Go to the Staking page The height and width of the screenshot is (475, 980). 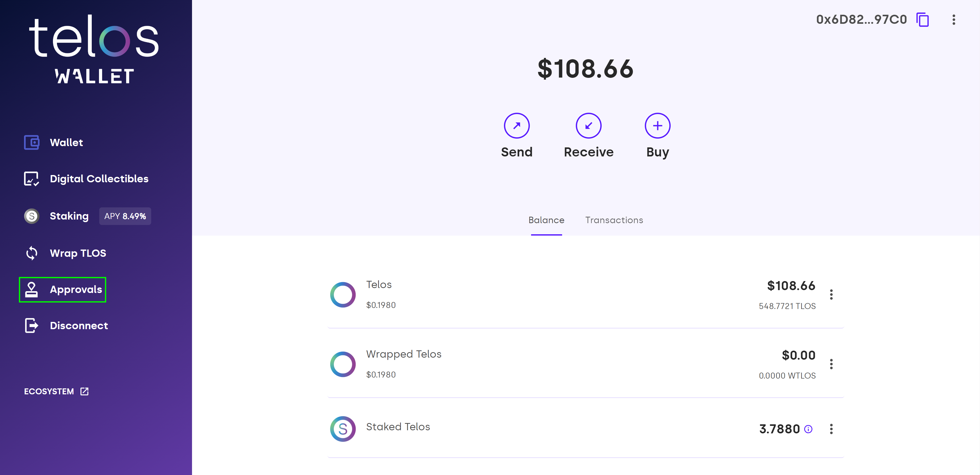pos(69,216)
